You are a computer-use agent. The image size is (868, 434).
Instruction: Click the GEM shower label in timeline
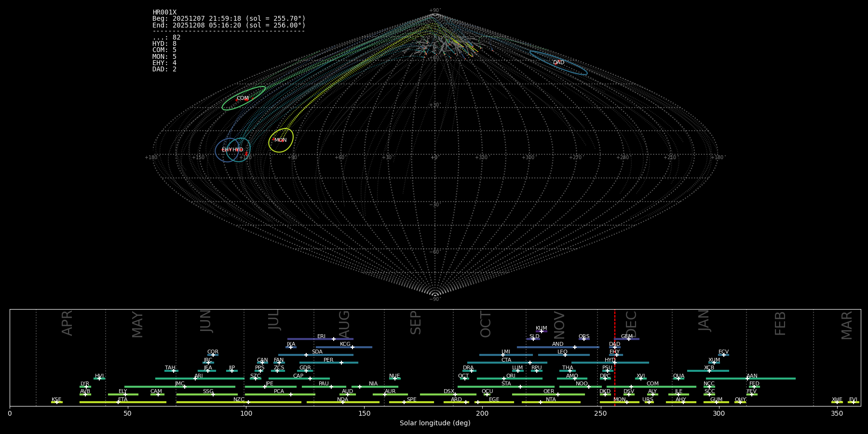coord(626,337)
